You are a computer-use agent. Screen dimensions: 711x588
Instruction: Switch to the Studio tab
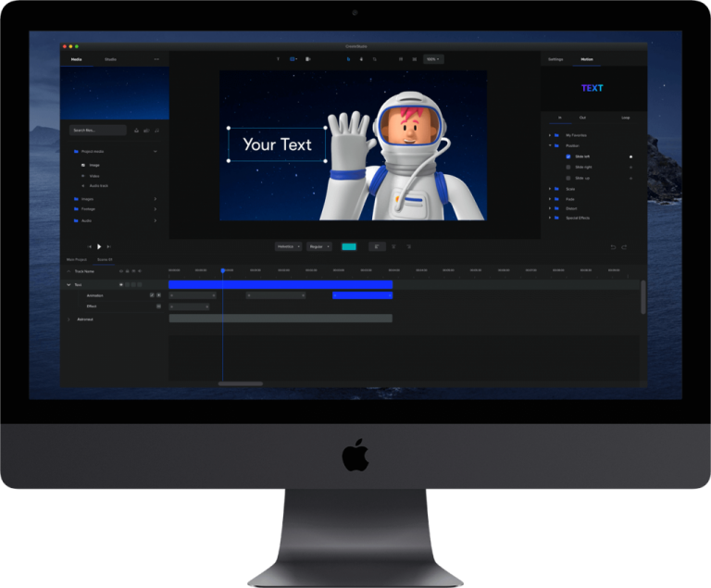pos(110,59)
